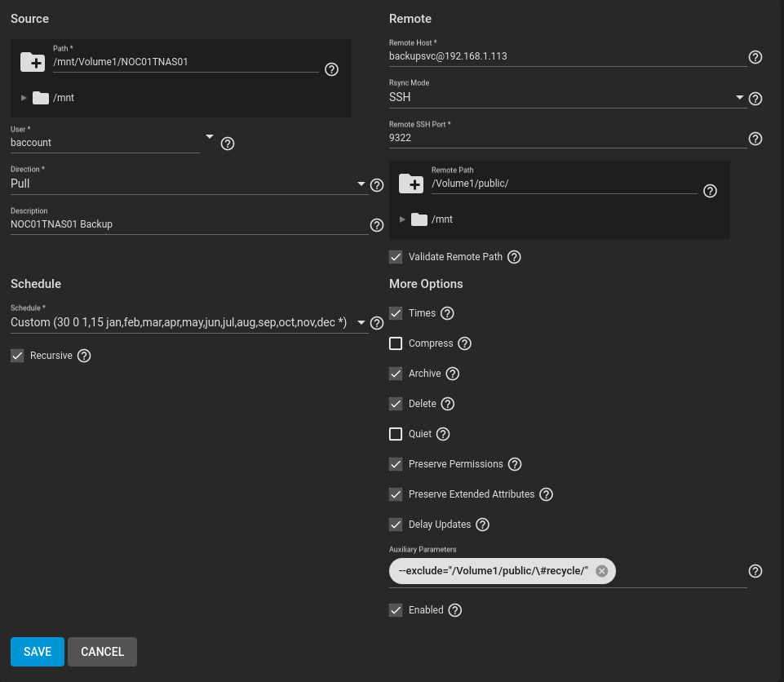Uncheck the Delete option
Screen dimensions: 784x682
[x=396, y=404]
